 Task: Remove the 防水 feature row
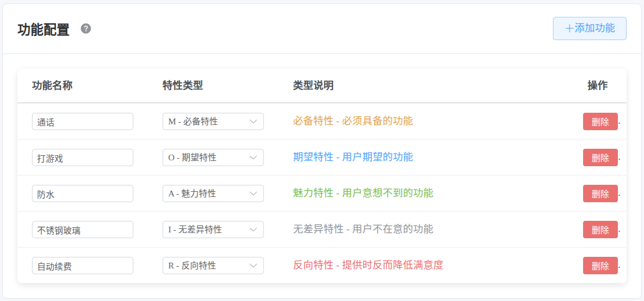point(600,194)
